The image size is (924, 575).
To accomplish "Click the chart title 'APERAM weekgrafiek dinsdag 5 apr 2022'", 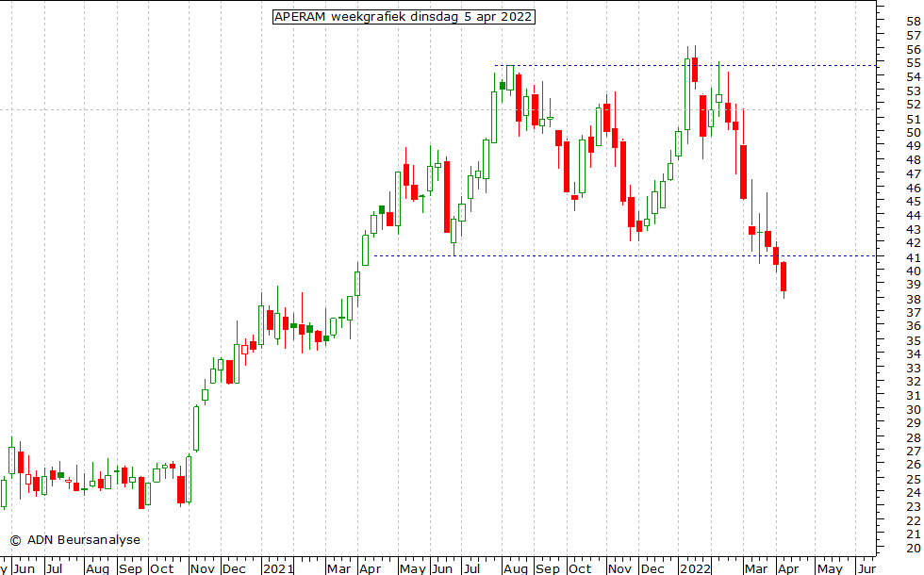I will [404, 17].
